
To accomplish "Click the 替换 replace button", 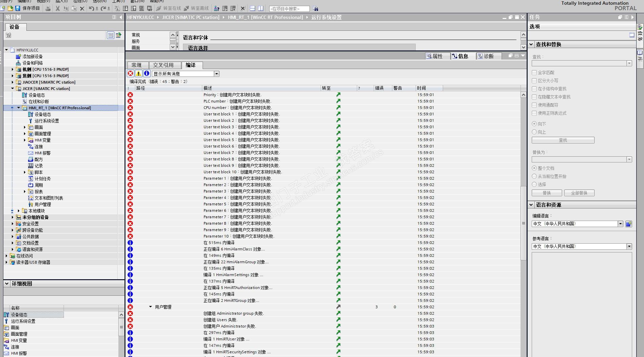I will (x=547, y=193).
